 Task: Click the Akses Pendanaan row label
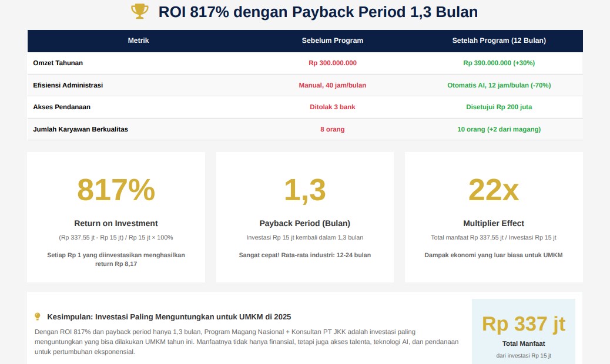pos(62,107)
